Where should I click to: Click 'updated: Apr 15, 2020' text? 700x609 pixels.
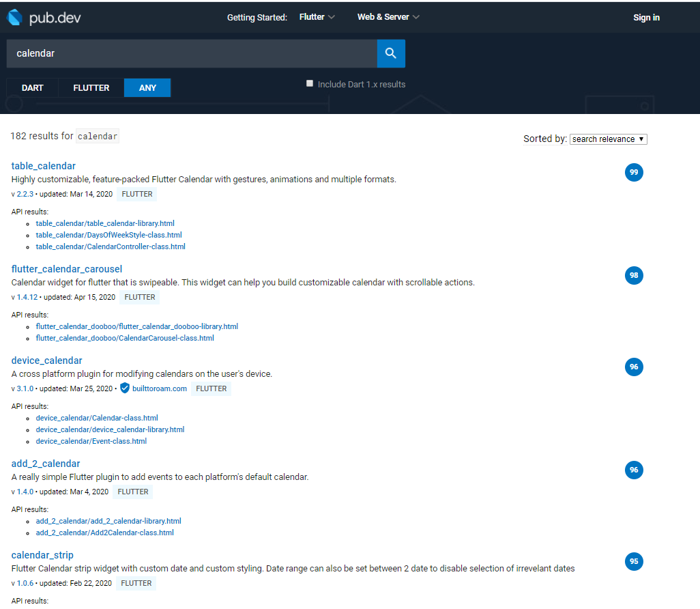[79, 298]
